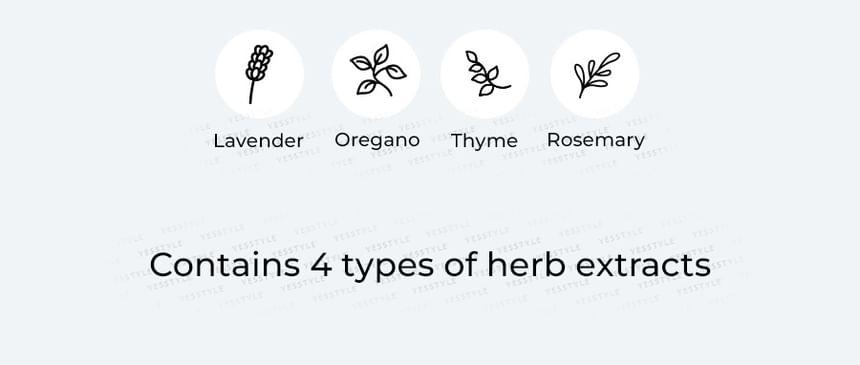Click the word Contains in headline
Viewport: 860px width, 365px height.
(x=225, y=265)
